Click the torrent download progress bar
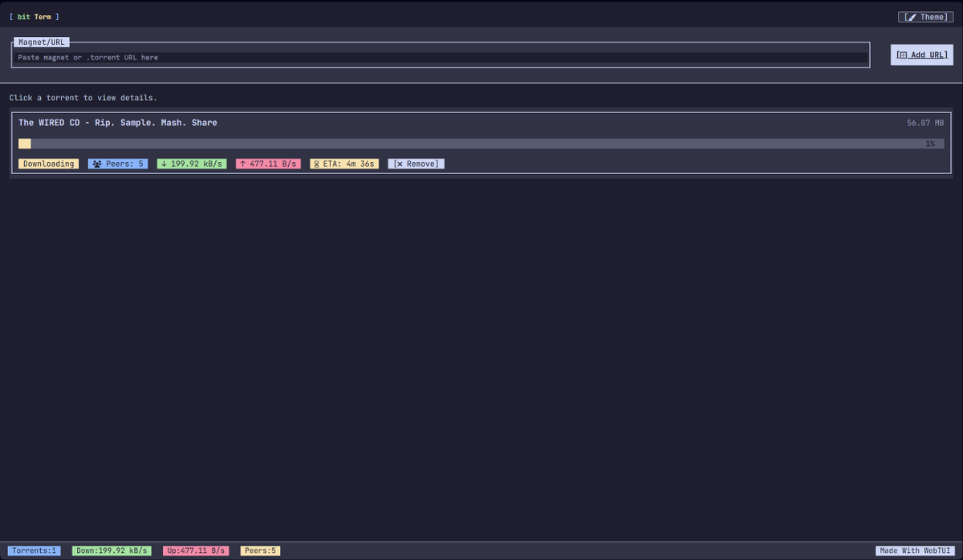 point(481,144)
